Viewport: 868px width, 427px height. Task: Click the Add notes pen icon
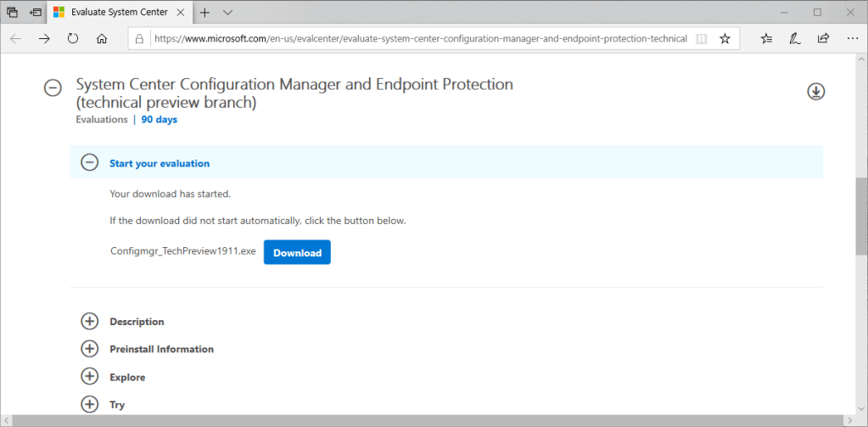tap(795, 38)
